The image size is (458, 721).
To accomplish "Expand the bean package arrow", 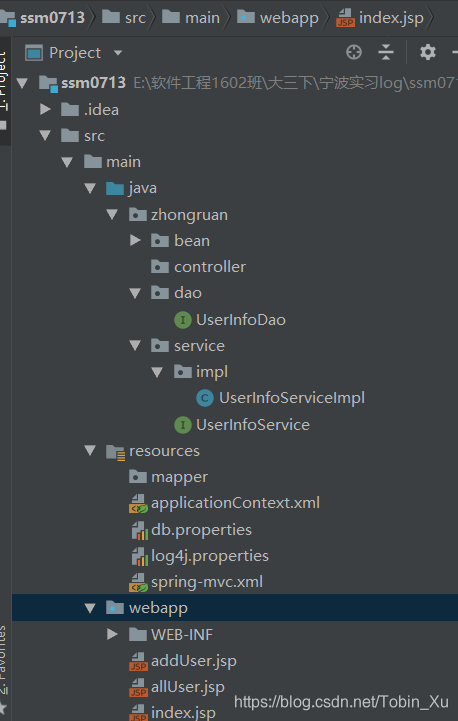I will tap(135, 240).
